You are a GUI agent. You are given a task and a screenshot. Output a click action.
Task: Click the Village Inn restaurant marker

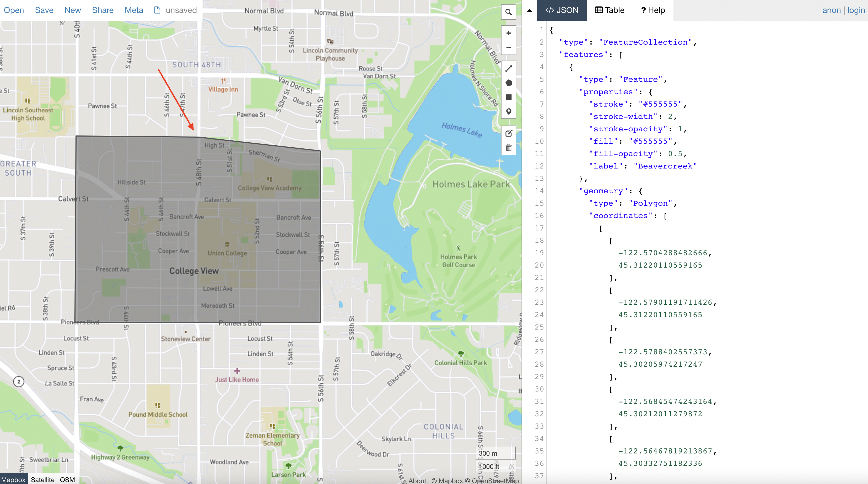(x=223, y=81)
